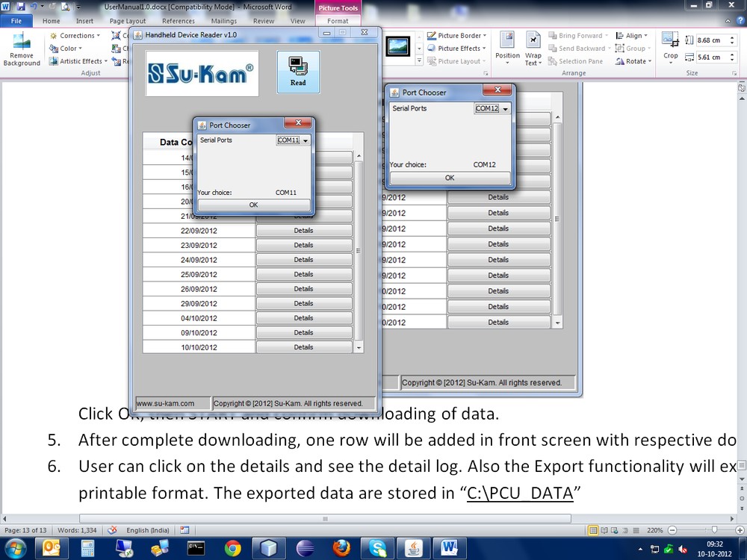Click the Save icon in quick access toolbar
Image resolution: width=747 pixels, height=560 pixels.
20,7
